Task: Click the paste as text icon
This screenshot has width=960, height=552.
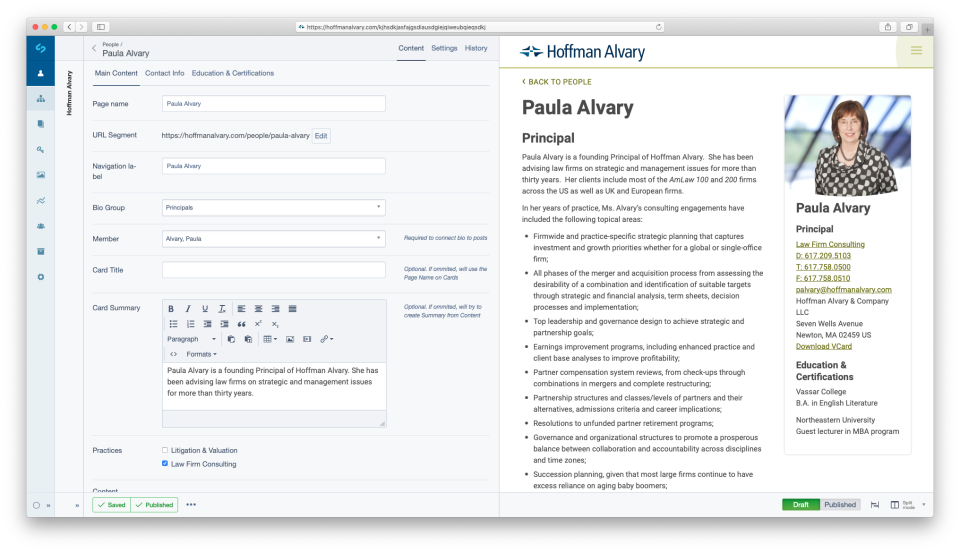Action: pyautogui.click(x=248, y=339)
